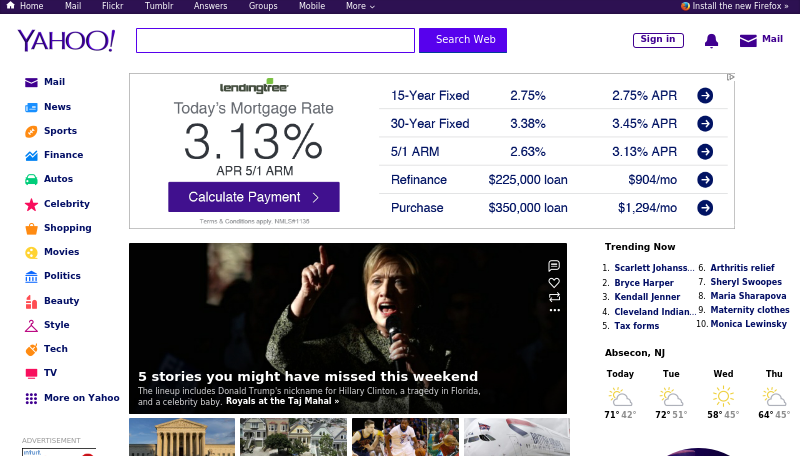This screenshot has width=800, height=456.
Task: Click the Sports football icon
Action: tap(31, 132)
